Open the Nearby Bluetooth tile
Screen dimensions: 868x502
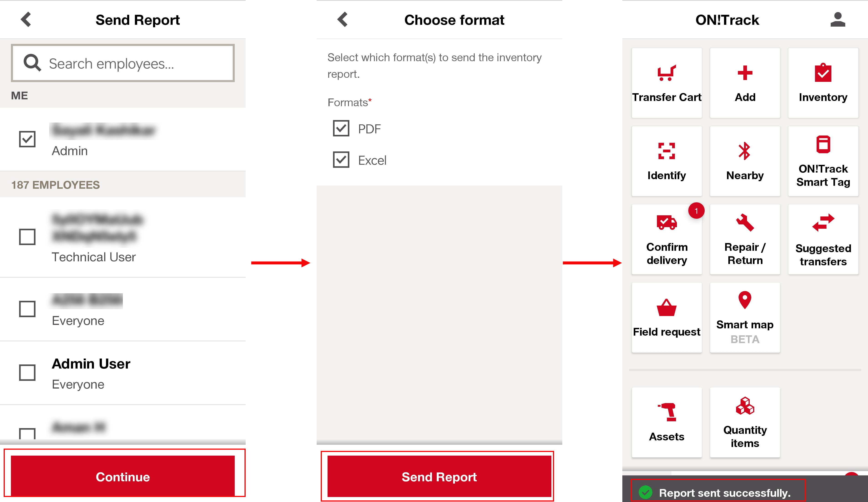point(745,161)
